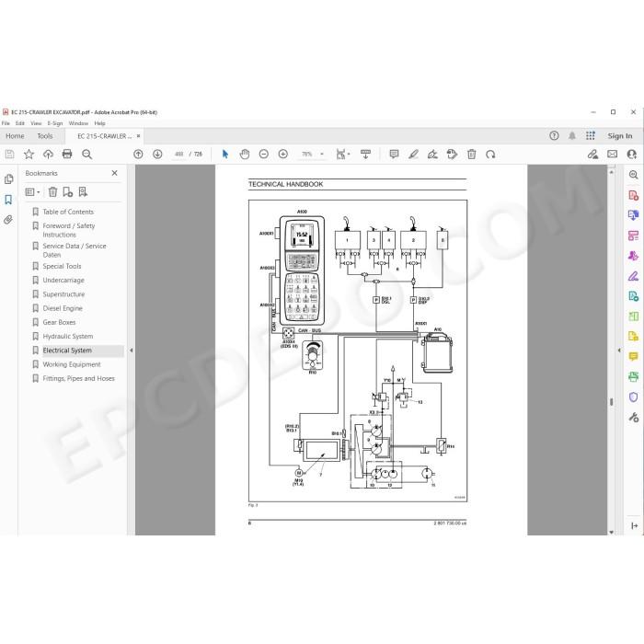
Task: Click the current page number field
Action: point(179,155)
